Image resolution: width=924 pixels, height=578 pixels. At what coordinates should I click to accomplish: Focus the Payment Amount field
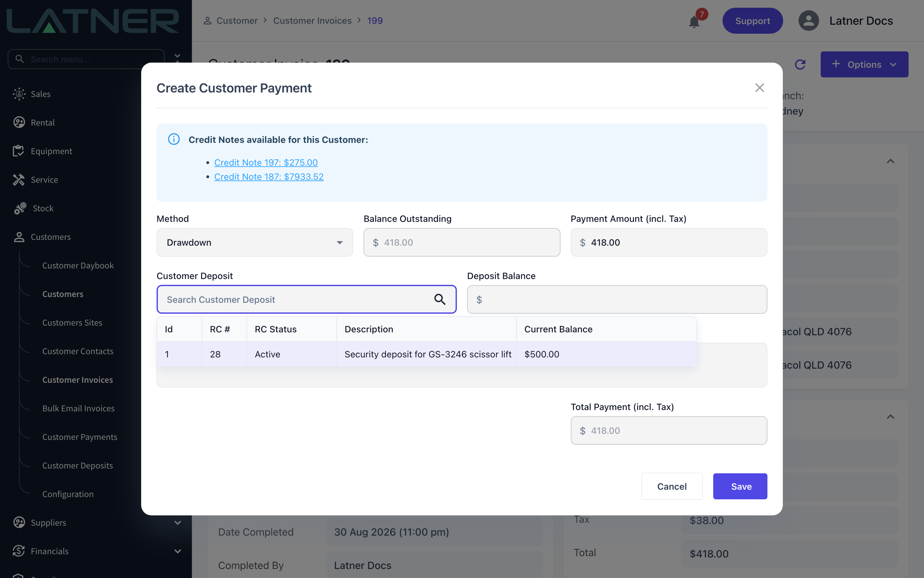pos(669,242)
